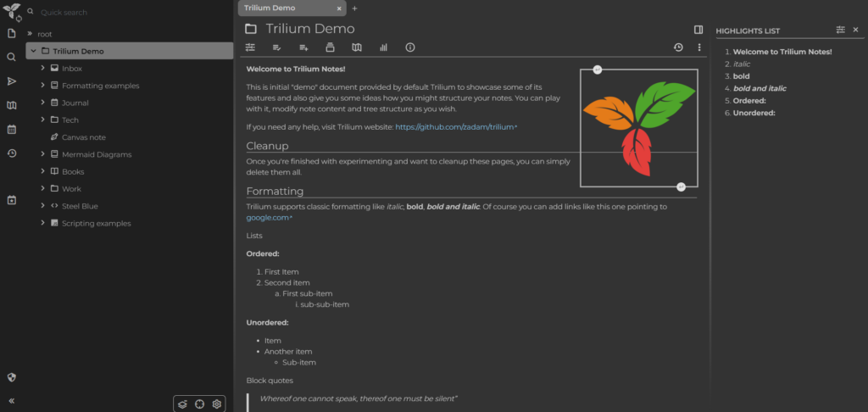The width and height of the screenshot is (868, 412).
Task: Change note icon next to Trilium Demo title
Action: tap(251, 29)
